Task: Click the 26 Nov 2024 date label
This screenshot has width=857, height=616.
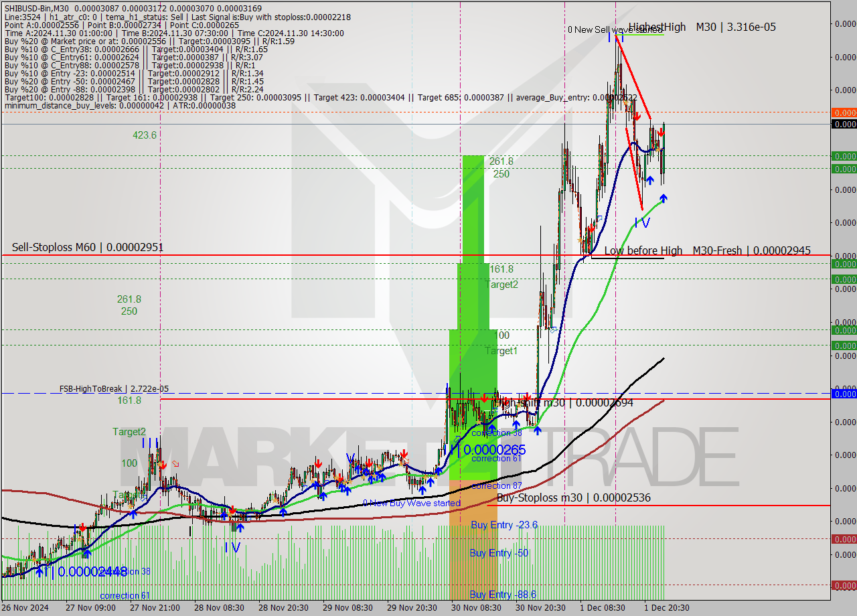Action: point(25,608)
